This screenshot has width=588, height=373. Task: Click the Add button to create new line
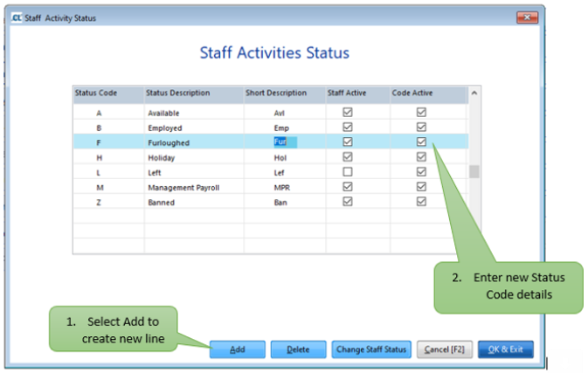click(238, 349)
